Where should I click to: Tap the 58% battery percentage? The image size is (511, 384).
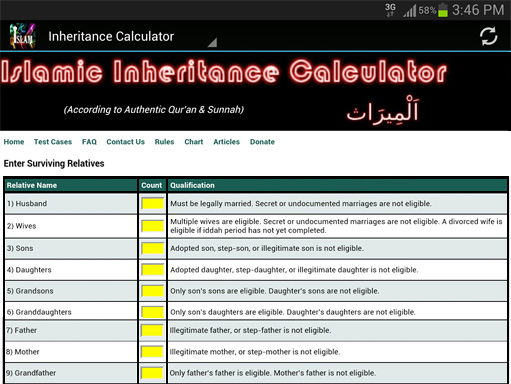point(427,11)
